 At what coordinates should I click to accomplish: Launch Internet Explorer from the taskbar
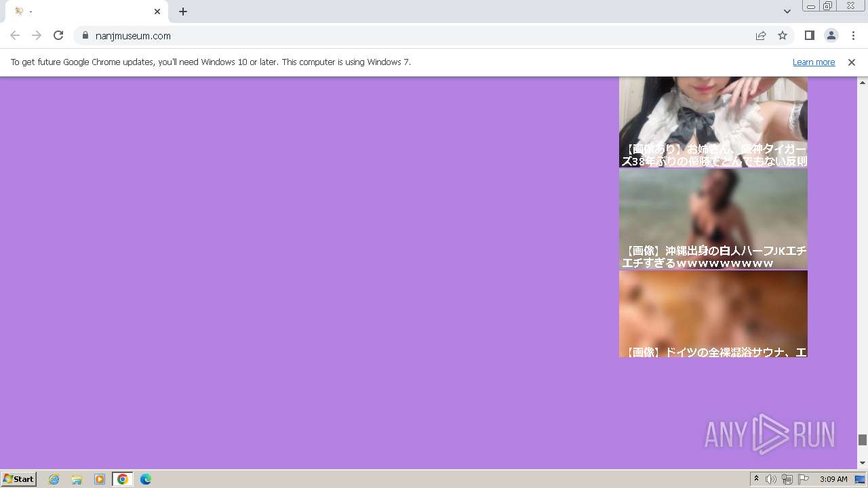(x=54, y=479)
